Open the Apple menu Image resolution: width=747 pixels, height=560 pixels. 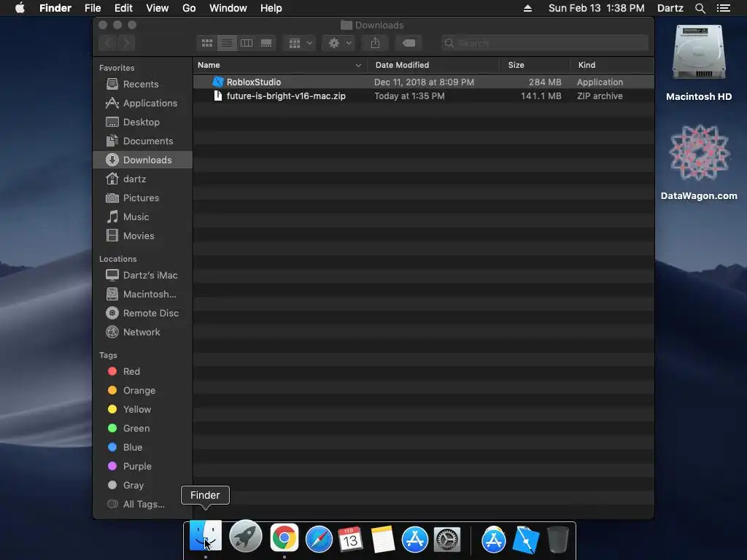click(x=20, y=8)
